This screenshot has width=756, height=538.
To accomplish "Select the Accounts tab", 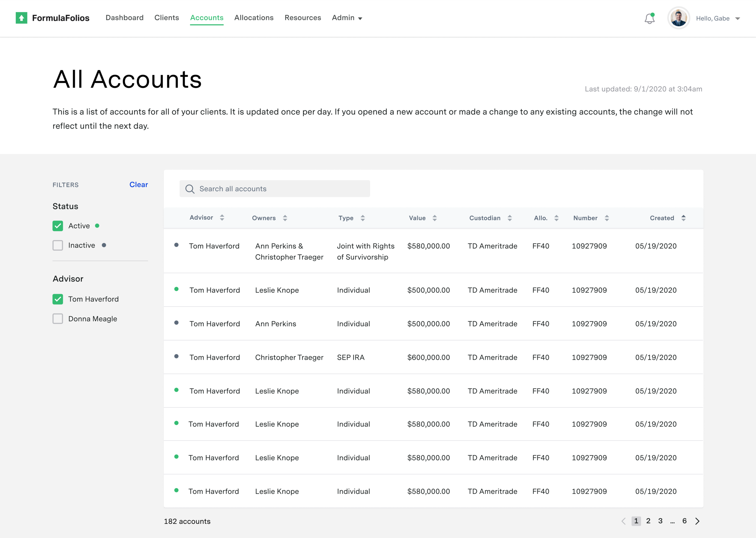I will pyautogui.click(x=207, y=18).
